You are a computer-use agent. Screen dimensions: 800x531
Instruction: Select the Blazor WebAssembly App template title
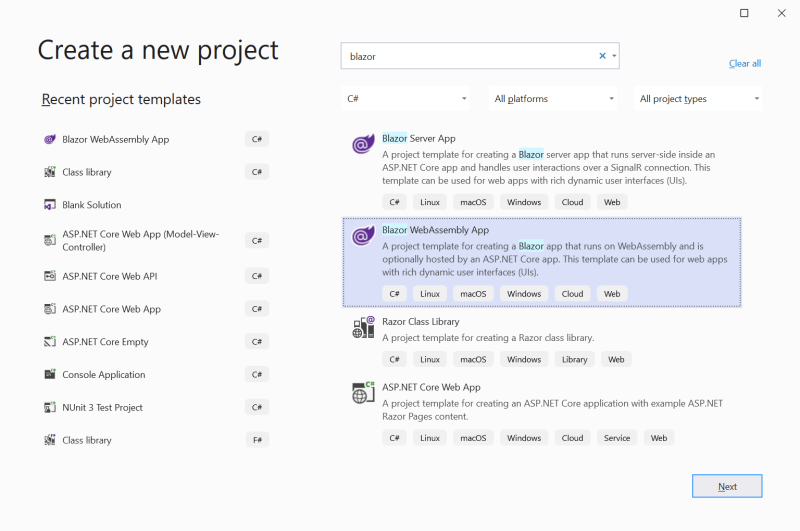click(x=435, y=230)
